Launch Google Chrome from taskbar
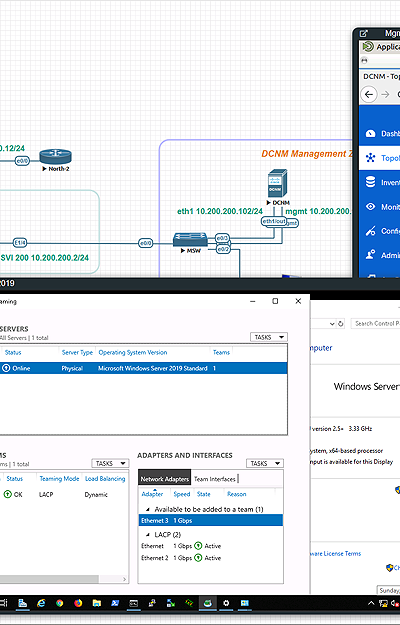 coord(59,603)
